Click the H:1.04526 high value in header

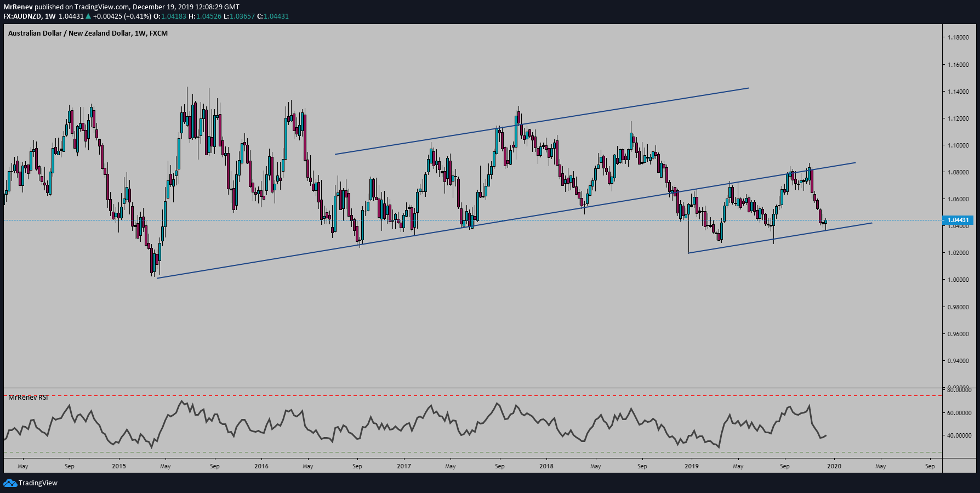205,16
